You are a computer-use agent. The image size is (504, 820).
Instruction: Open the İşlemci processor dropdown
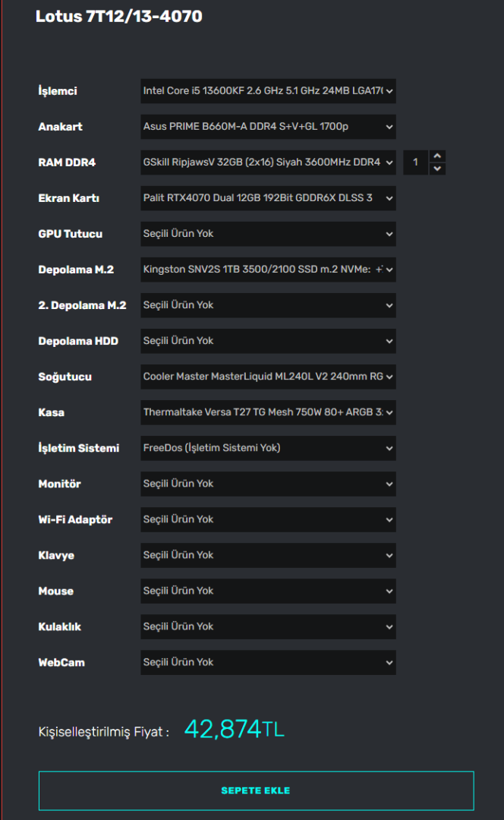click(268, 91)
